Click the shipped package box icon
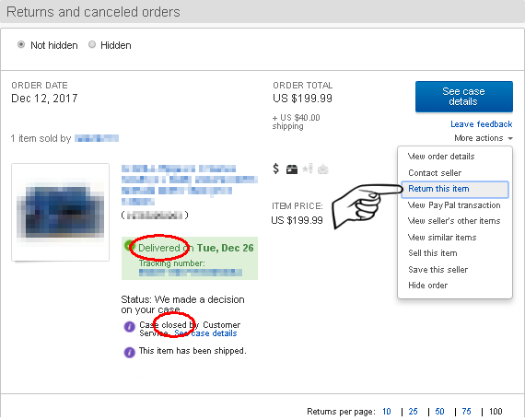 pyautogui.click(x=292, y=169)
